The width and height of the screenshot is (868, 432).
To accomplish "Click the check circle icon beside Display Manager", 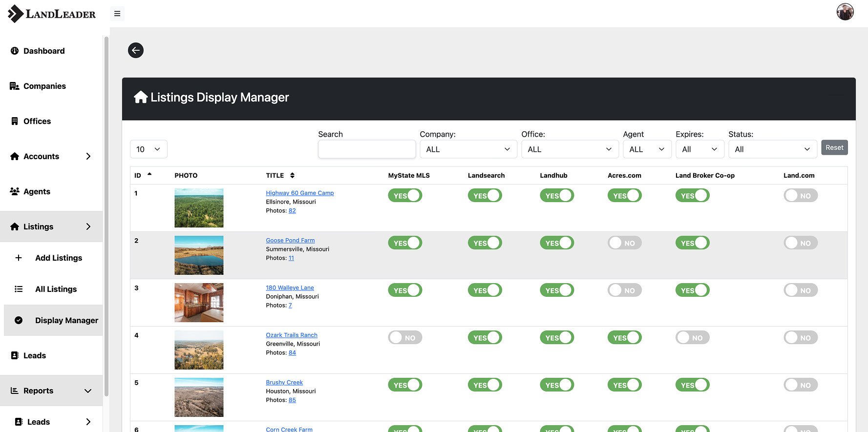I will (19, 320).
